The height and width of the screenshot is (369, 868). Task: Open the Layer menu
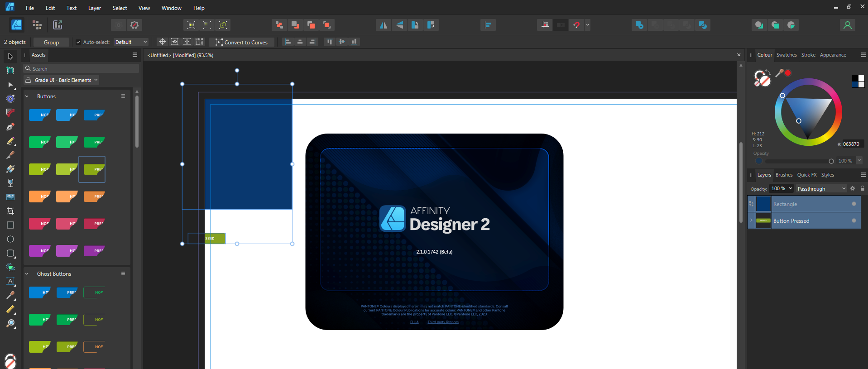coord(94,8)
